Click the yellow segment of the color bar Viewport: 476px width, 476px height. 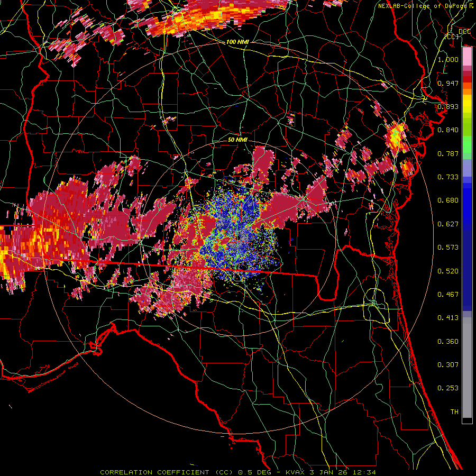(x=467, y=104)
